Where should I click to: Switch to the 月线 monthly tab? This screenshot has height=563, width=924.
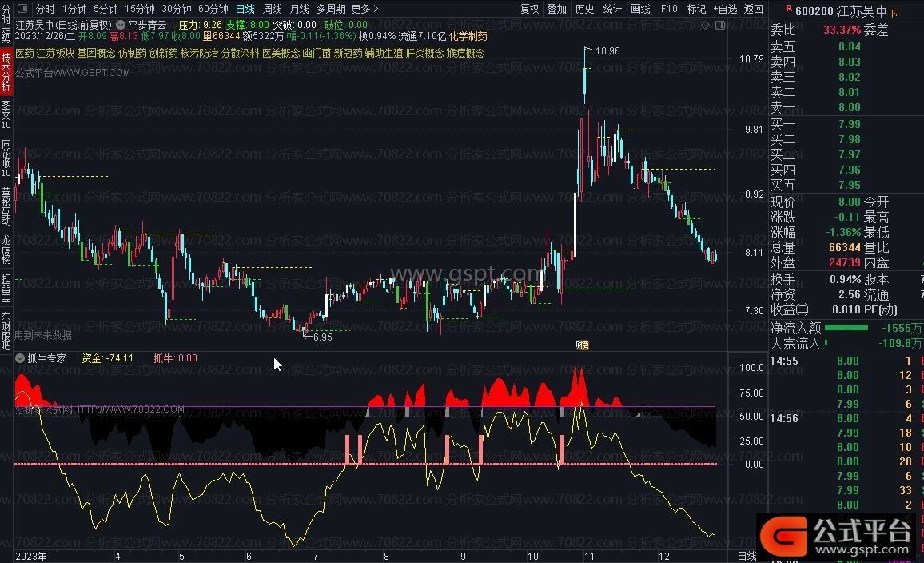click(x=300, y=9)
